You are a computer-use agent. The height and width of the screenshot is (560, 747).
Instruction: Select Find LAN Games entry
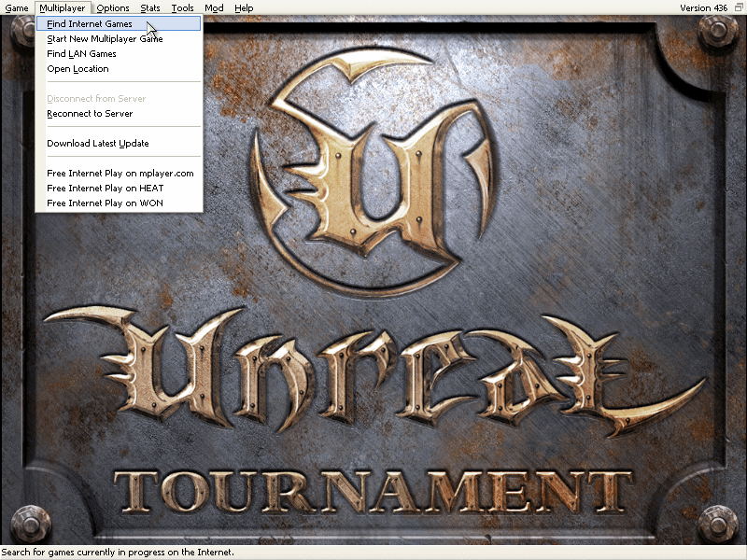pos(81,53)
